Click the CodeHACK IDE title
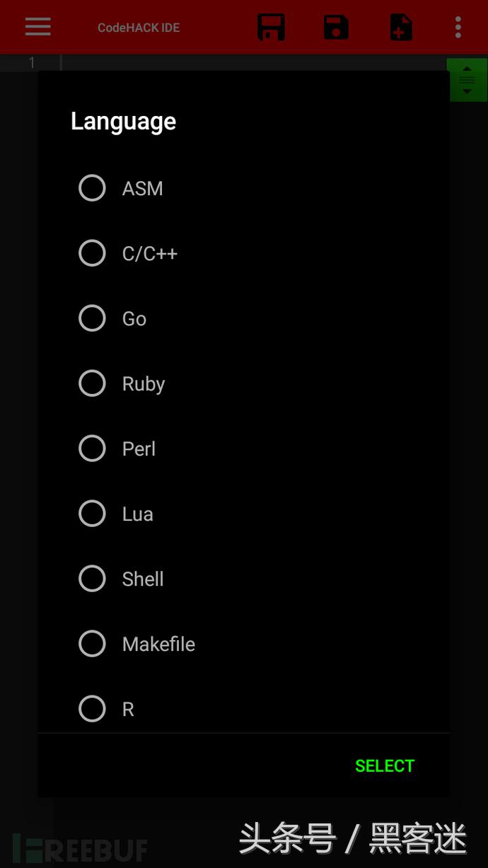The image size is (488, 868). tap(139, 28)
